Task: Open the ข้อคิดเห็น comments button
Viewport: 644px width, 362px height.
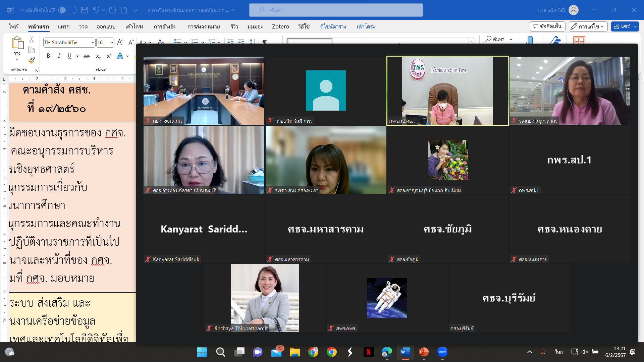Action: (547, 26)
